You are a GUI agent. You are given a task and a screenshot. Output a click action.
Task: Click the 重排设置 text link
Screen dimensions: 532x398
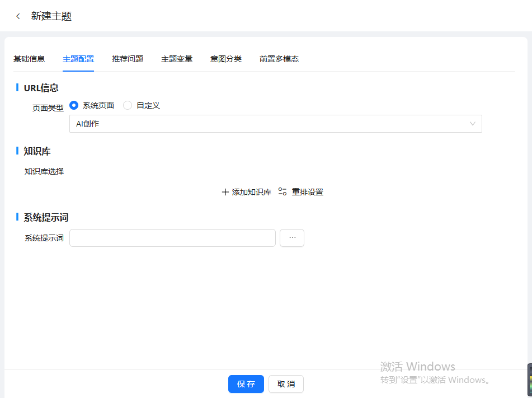click(x=308, y=192)
